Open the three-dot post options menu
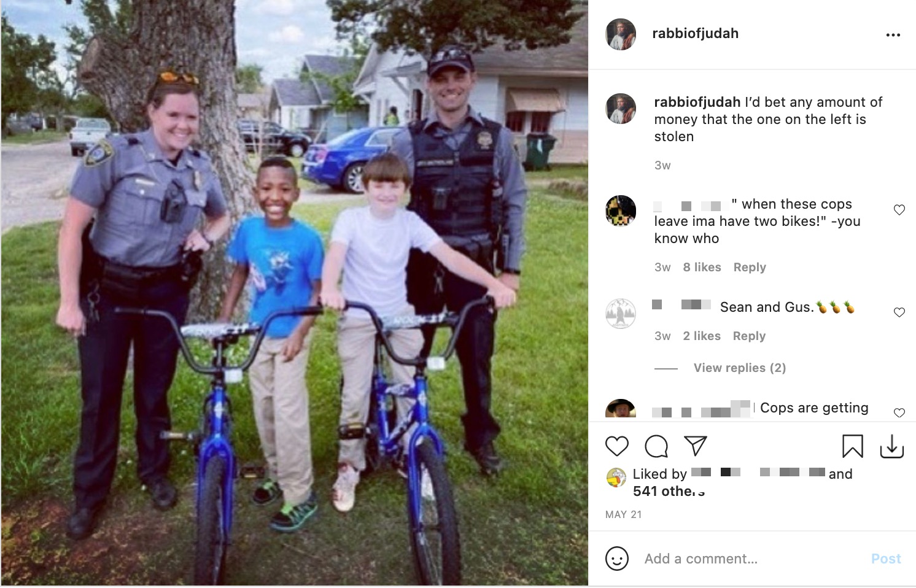 tap(893, 35)
